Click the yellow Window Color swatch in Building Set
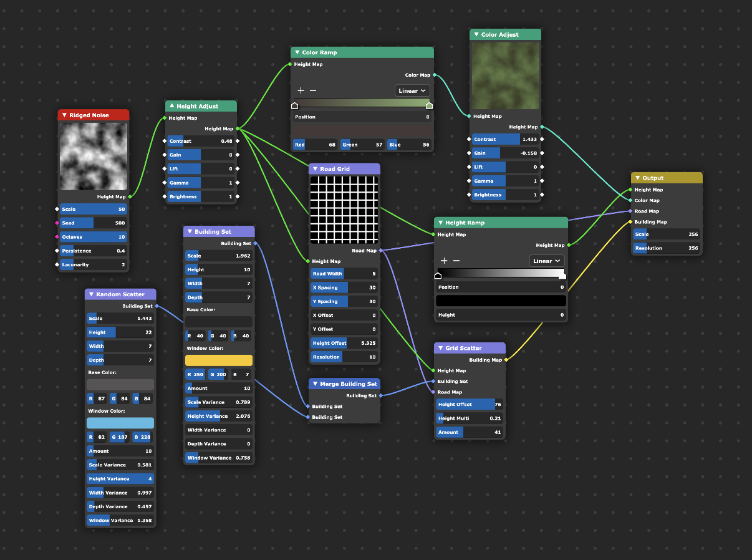The height and width of the screenshot is (560, 752). coord(219,360)
